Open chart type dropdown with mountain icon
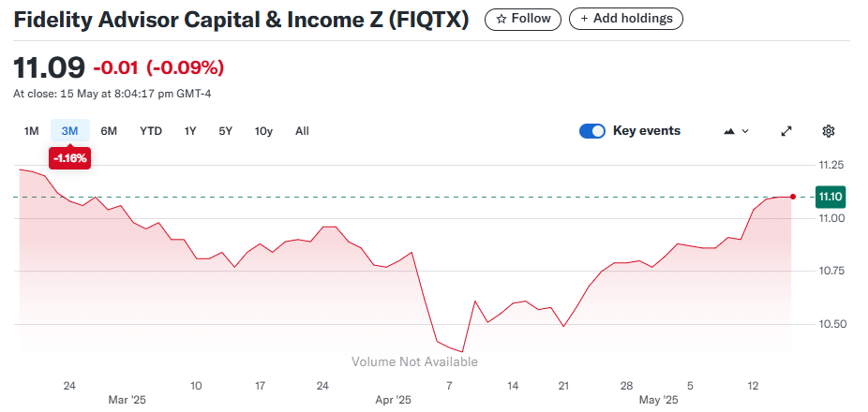 [736, 131]
